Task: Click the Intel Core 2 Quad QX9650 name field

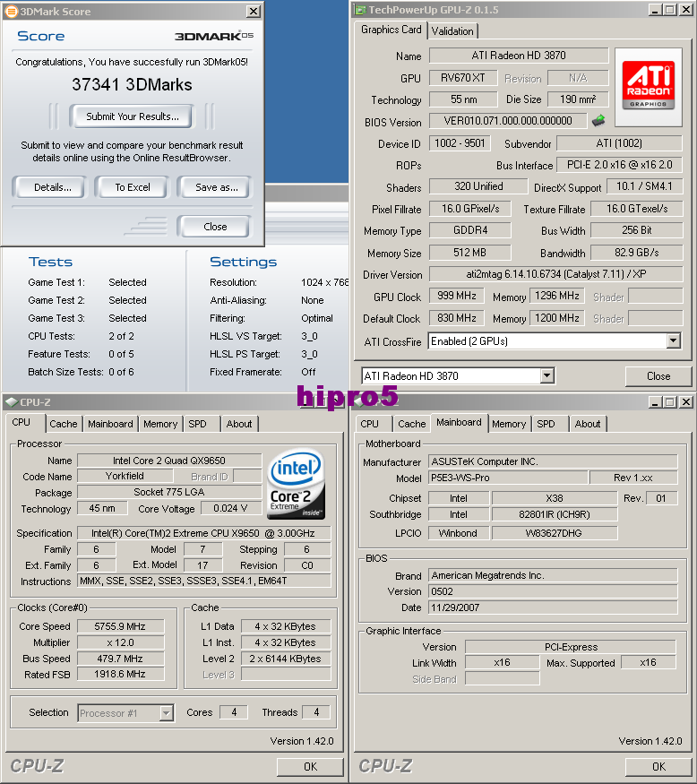Action: tap(169, 461)
